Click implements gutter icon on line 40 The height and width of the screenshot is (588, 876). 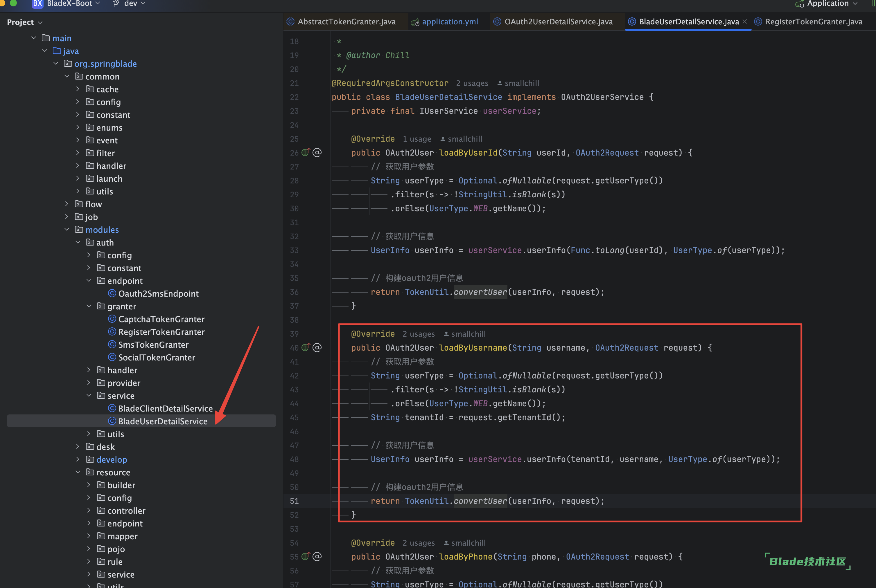pos(306,347)
